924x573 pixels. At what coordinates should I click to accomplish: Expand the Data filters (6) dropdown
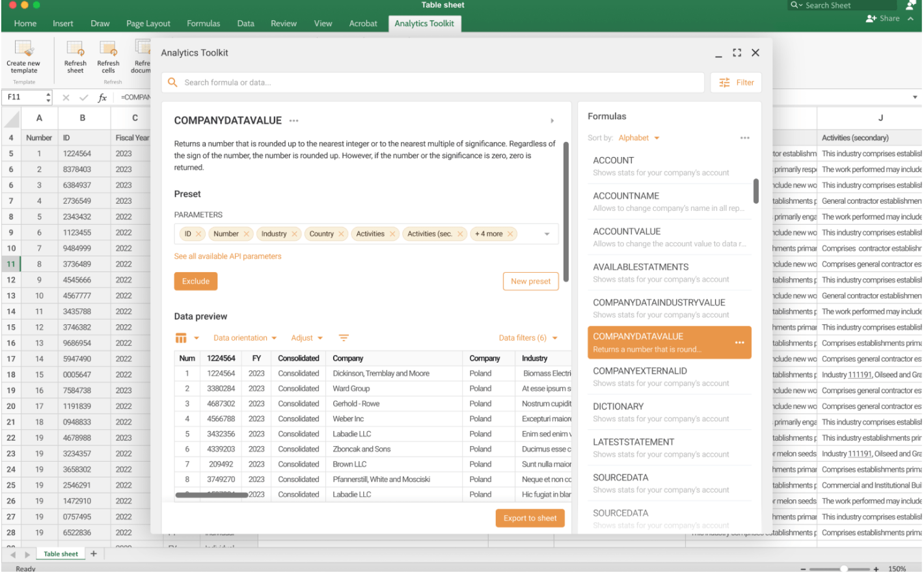coord(528,338)
